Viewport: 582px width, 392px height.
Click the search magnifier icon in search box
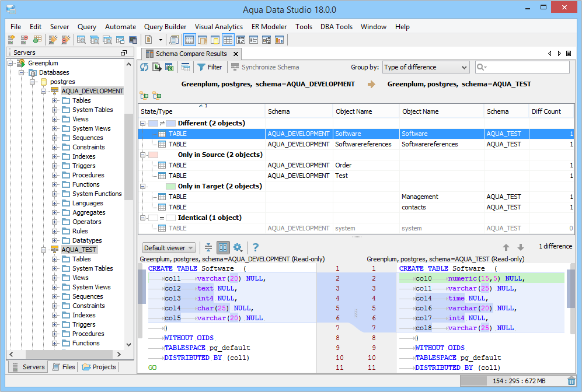pos(482,67)
